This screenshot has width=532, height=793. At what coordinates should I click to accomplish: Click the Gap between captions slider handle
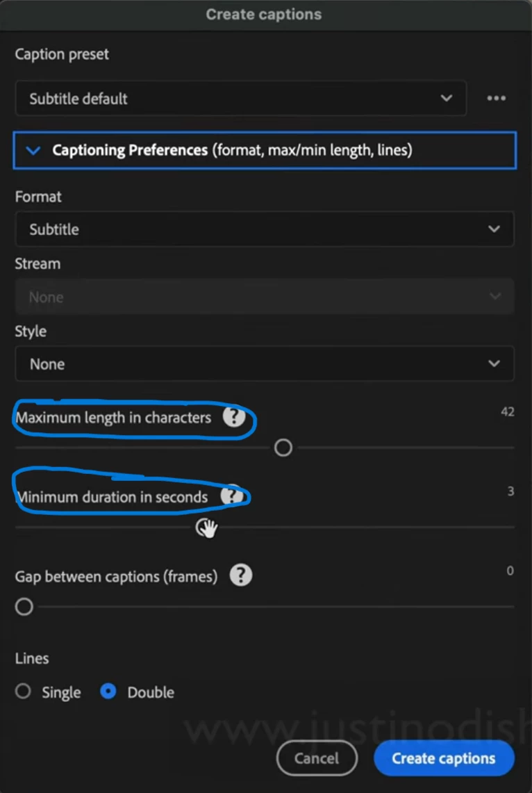24,607
